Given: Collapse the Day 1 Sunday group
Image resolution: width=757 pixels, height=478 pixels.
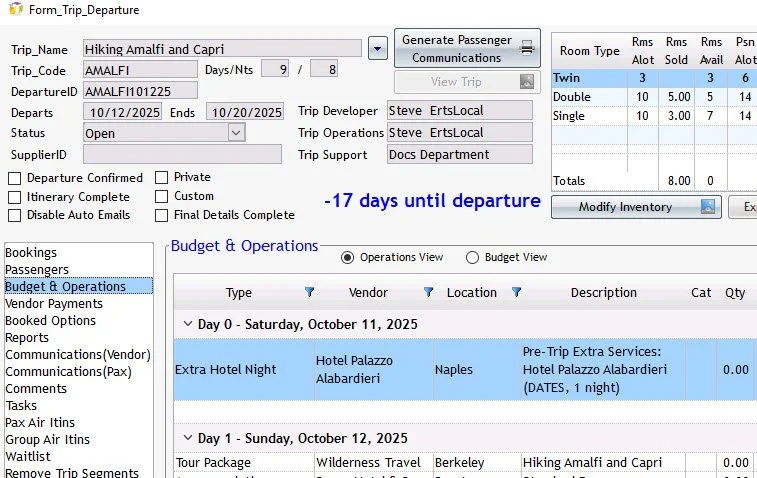Looking at the screenshot, I should [188, 438].
